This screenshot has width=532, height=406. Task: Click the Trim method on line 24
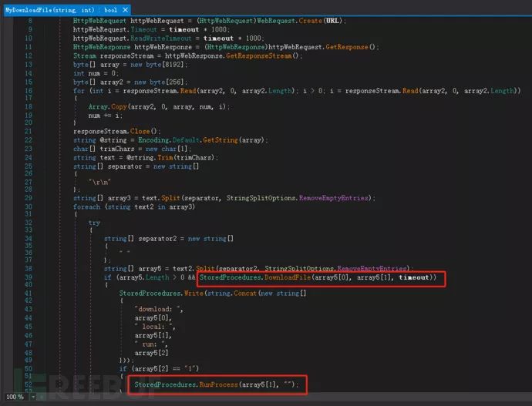tap(165, 158)
